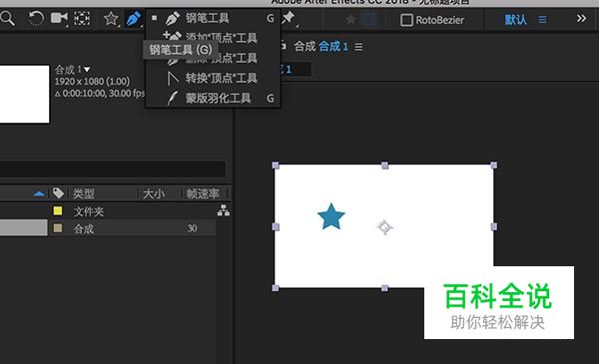Open the 合成1 panel menu icon
The image size is (599, 364).
[358, 47]
